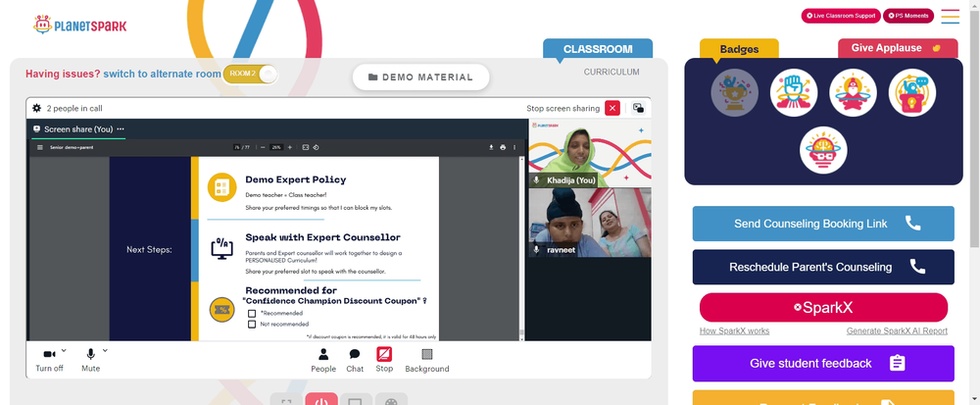Open the colorful hamburger menu
This screenshot has width=980, height=405.
950,17
